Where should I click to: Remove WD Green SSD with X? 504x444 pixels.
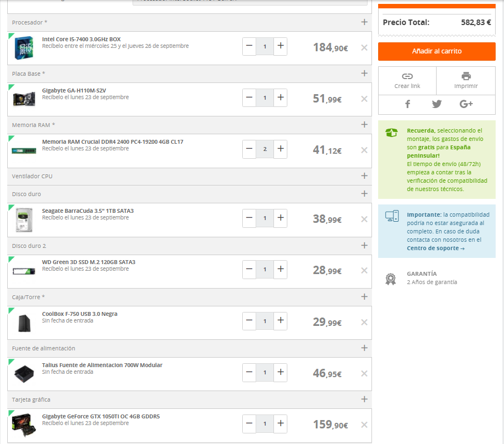364,270
